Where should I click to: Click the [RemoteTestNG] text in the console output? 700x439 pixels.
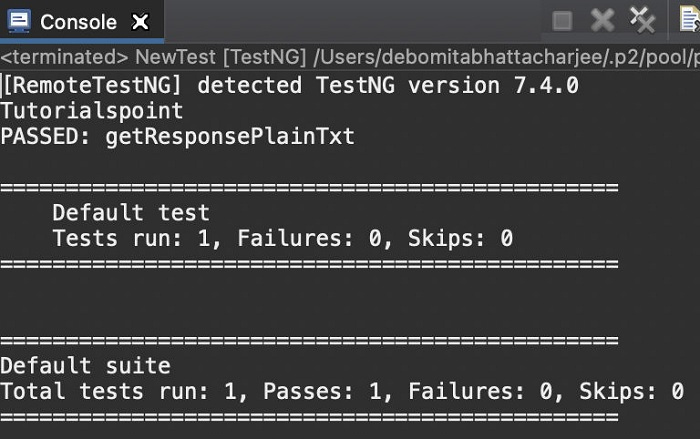[95, 85]
